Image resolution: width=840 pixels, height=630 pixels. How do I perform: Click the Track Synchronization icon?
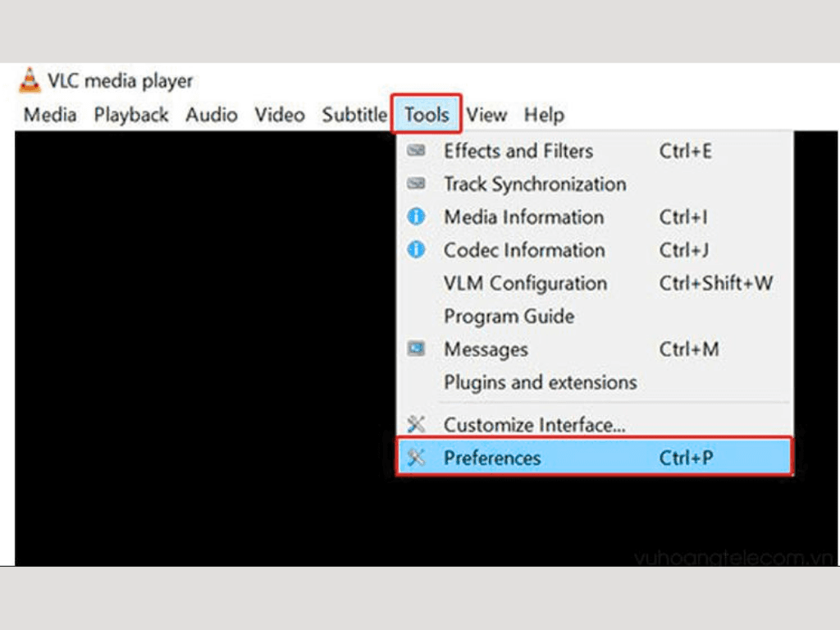tap(416, 184)
